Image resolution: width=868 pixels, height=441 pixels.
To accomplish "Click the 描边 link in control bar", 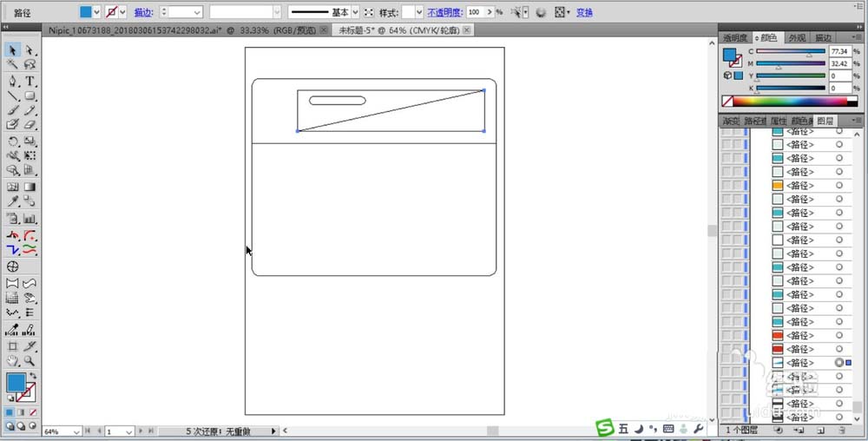I will point(143,11).
